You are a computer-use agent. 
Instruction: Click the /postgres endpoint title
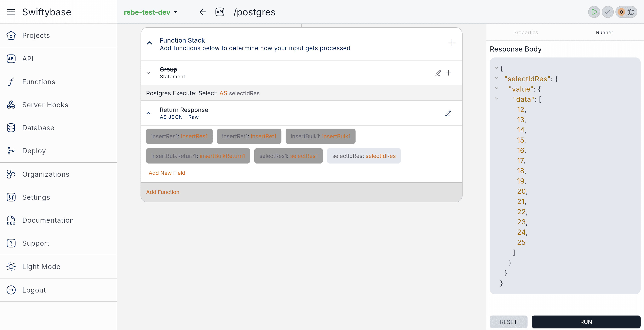tap(254, 12)
